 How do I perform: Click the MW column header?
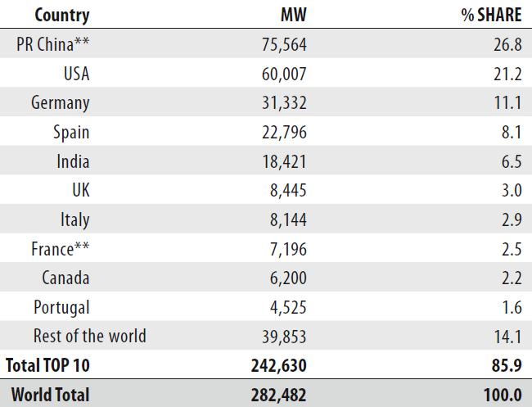point(294,15)
